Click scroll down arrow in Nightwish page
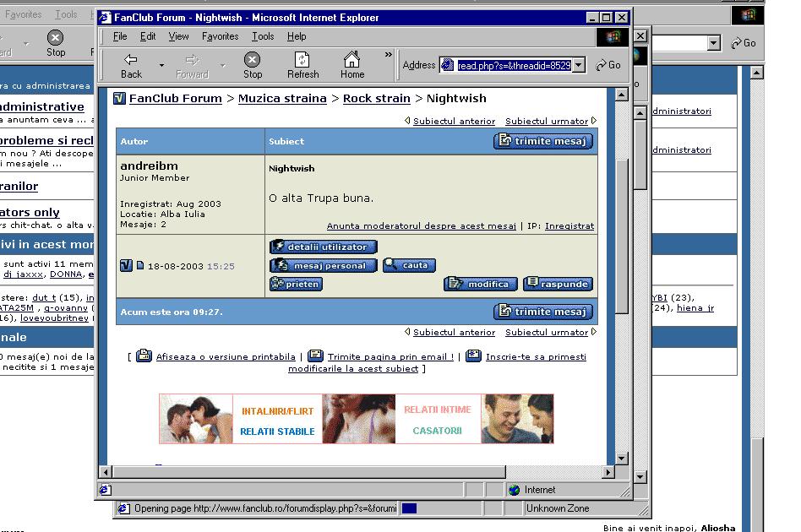 (621, 458)
